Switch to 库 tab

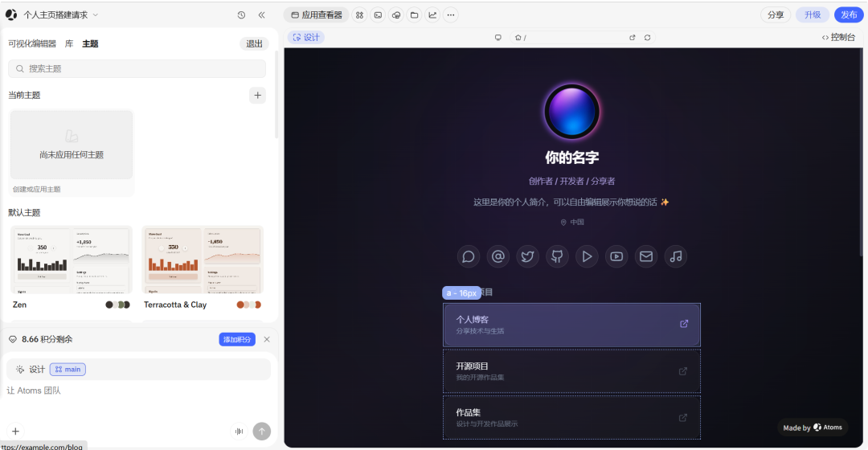(x=69, y=43)
